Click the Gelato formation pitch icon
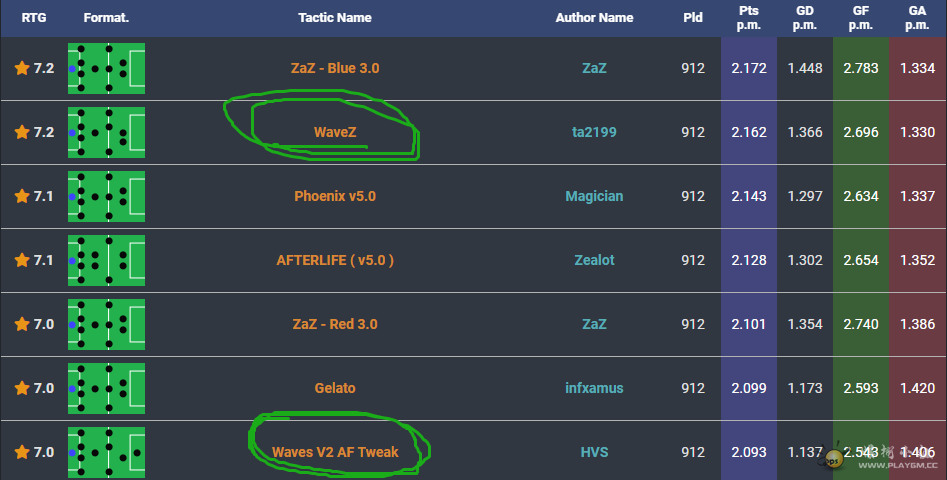This screenshot has width=947, height=480. [106, 388]
